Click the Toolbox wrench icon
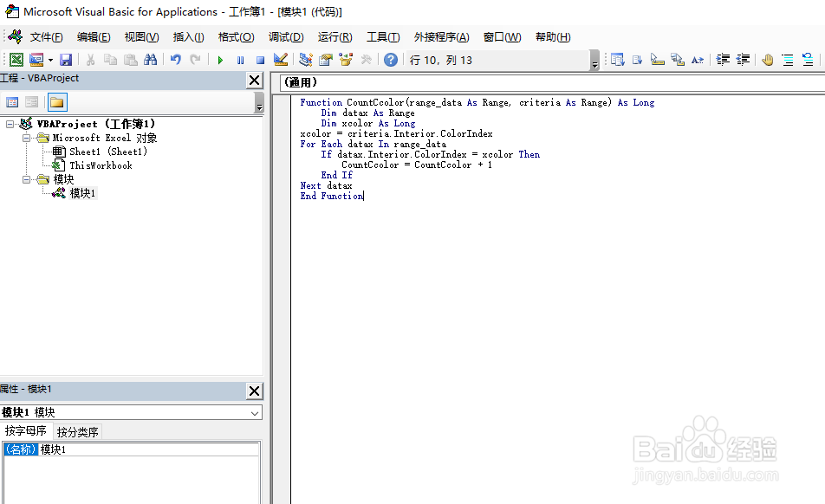This screenshot has height=504, width=825. [x=367, y=60]
